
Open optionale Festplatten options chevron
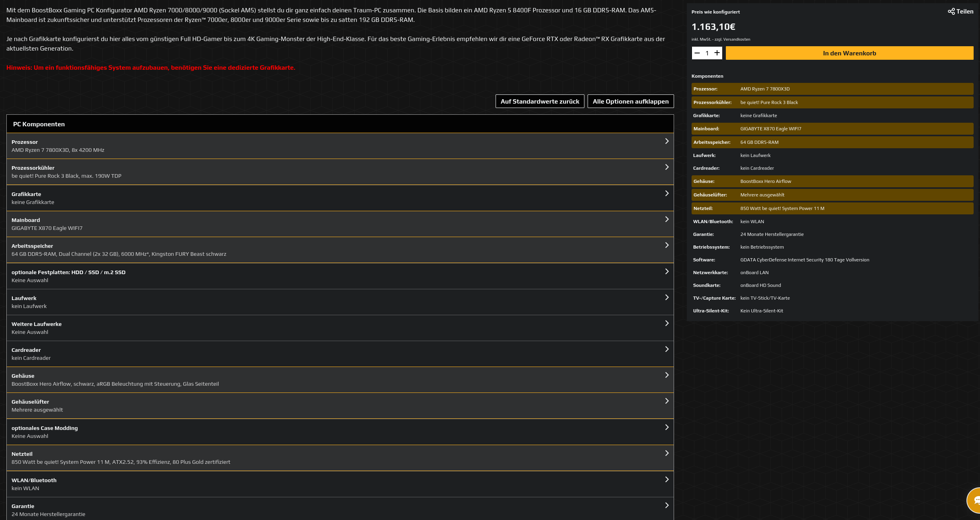pos(666,272)
